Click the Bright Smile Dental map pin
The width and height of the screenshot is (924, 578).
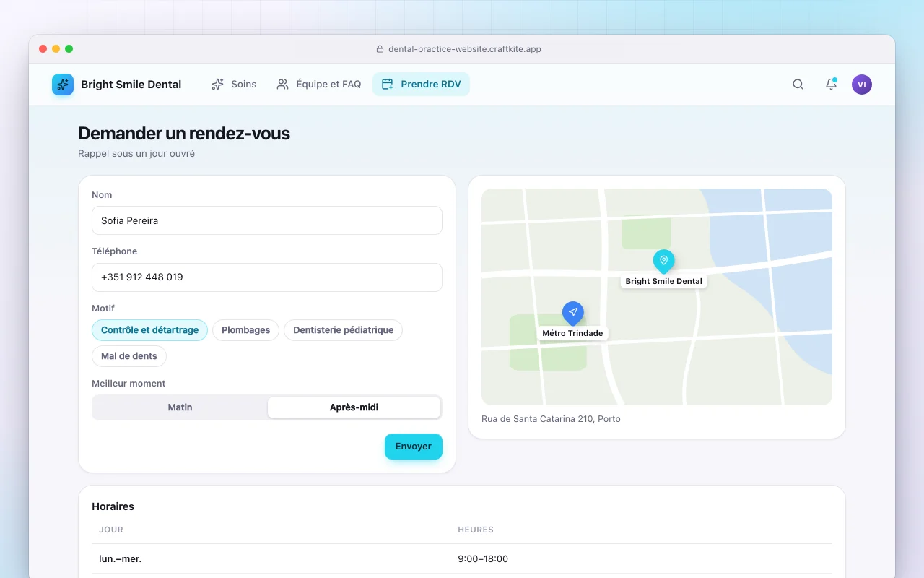coord(663,261)
